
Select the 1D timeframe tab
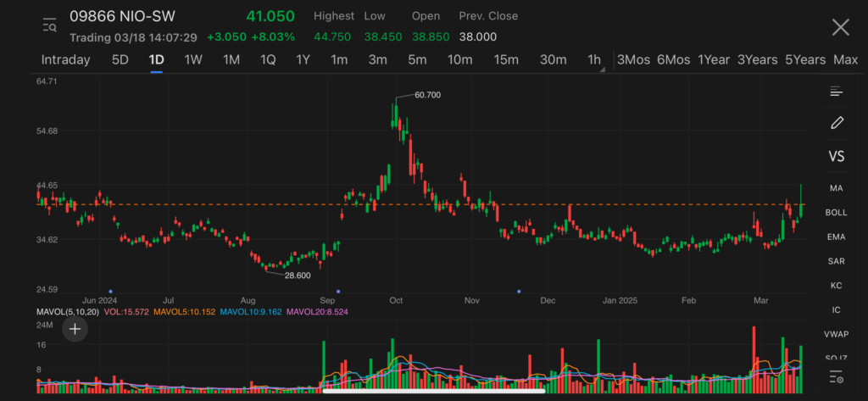coord(156,60)
